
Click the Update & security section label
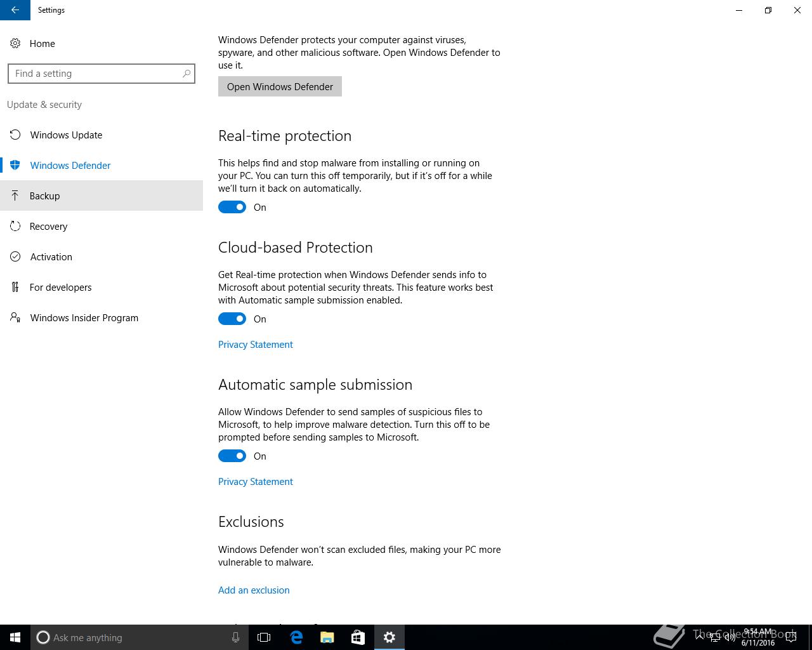click(44, 105)
